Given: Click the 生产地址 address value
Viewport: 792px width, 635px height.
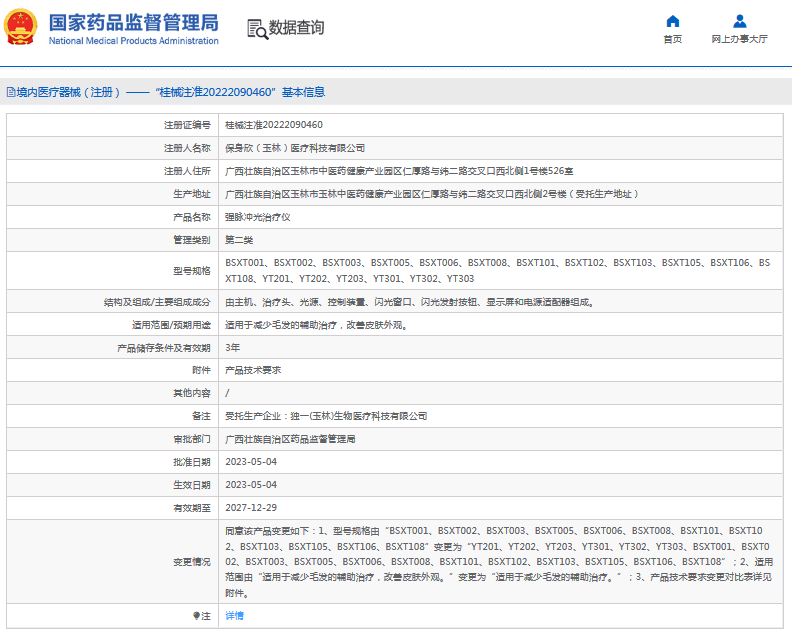Looking at the screenshot, I should point(432,194).
